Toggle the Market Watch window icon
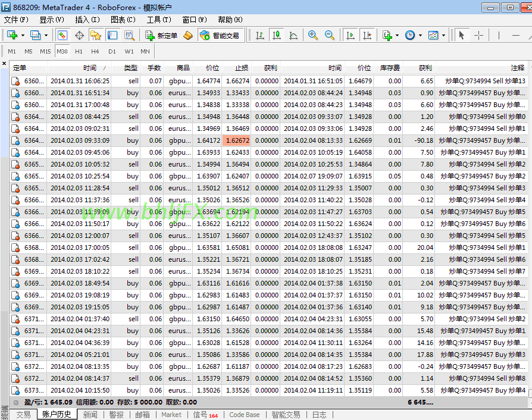Screen dimensions: 532x420 click(x=62, y=35)
